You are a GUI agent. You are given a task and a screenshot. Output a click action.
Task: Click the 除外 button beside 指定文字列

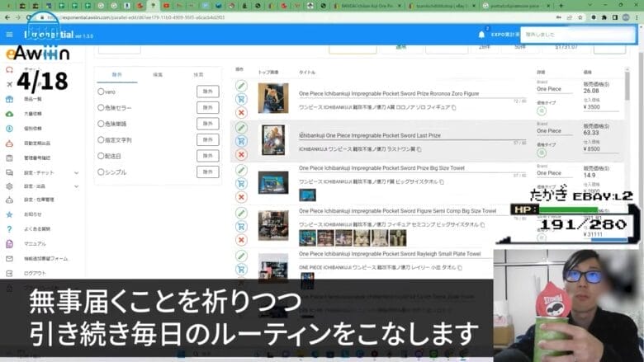[x=208, y=140]
